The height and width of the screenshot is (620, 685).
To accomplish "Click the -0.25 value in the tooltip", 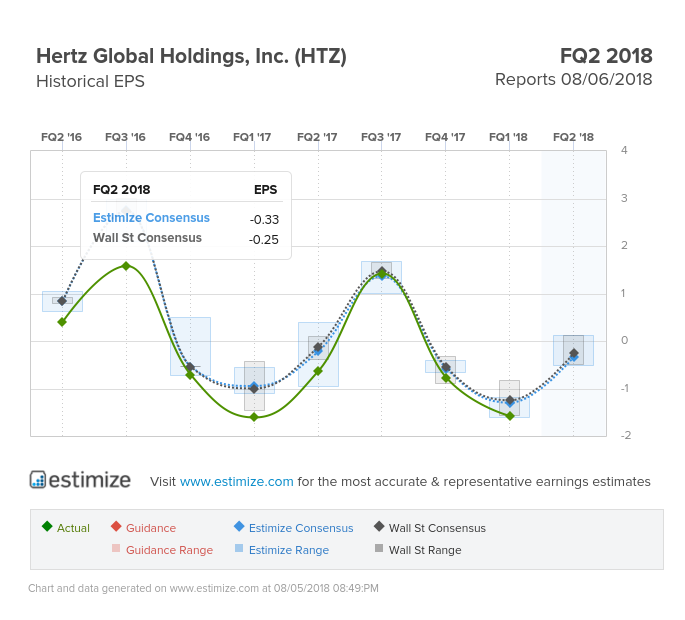I will pyautogui.click(x=264, y=239).
